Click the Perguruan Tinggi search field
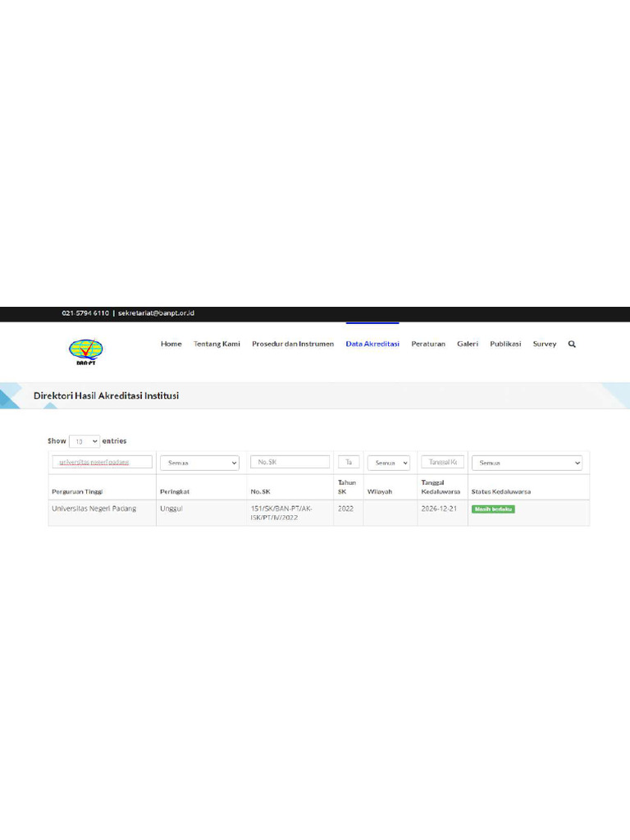The width and height of the screenshot is (630, 840). pyautogui.click(x=103, y=462)
